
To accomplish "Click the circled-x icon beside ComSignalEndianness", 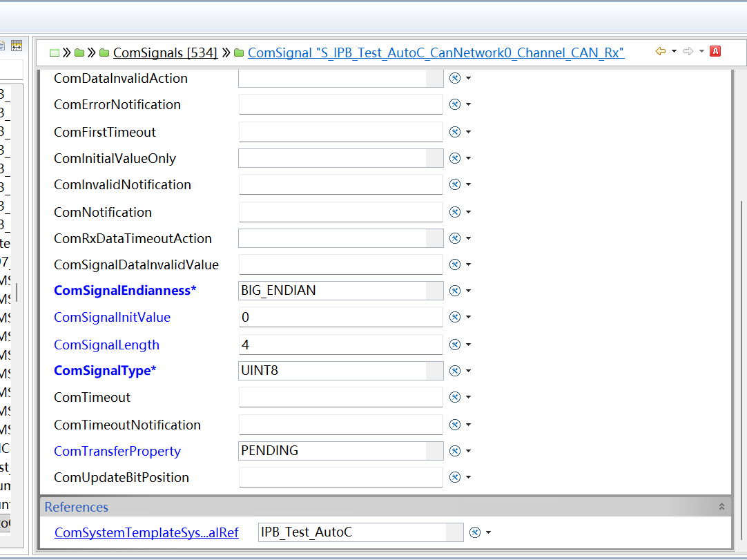I will pyautogui.click(x=455, y=291).
